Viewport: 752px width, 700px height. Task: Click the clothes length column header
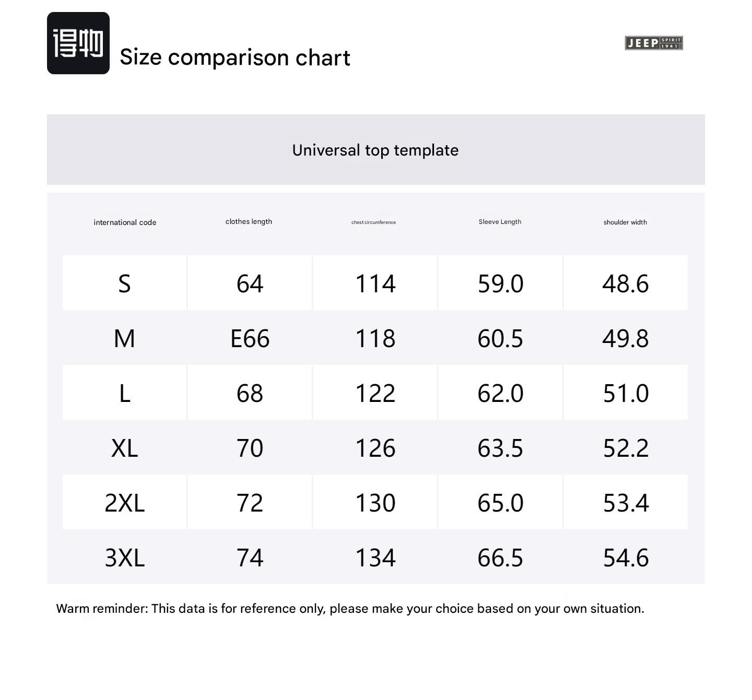point(249,222)
